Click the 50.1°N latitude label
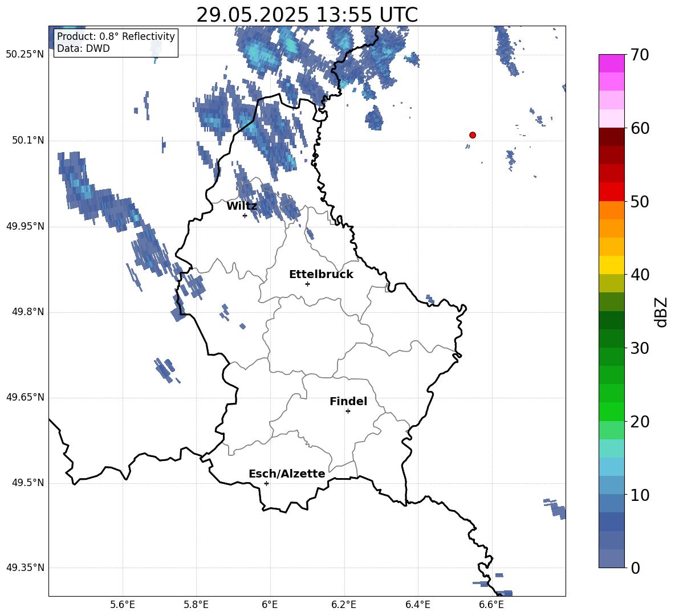675x616 pixels. (28, 140)
